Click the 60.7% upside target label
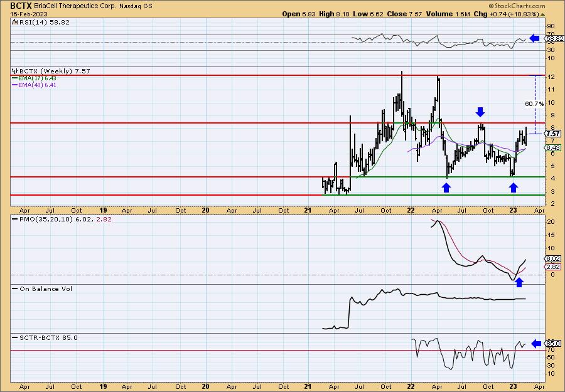The width and height of the screenshot is (565, 392). tap(534, 103)
